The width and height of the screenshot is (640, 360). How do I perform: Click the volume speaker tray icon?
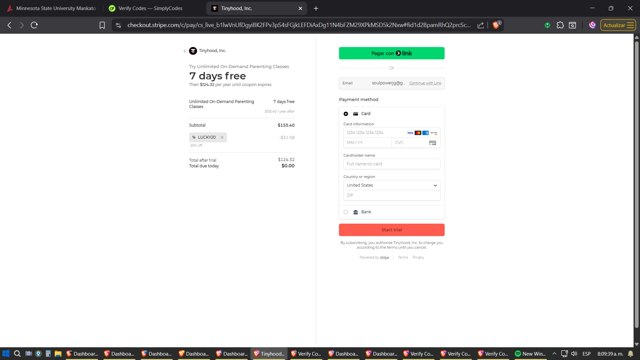point(574,354)
